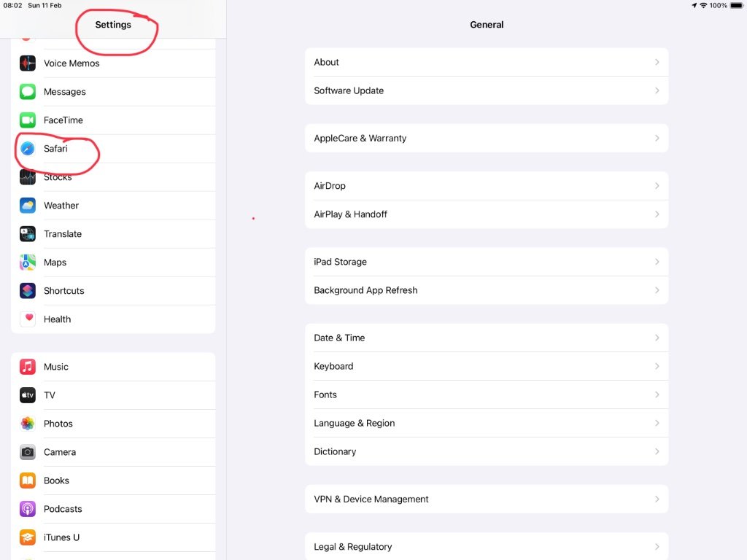Tap the Wi-Fi status icon
Image resolution: width=747 pixels, height=560 pixels.
pos(703,5)
